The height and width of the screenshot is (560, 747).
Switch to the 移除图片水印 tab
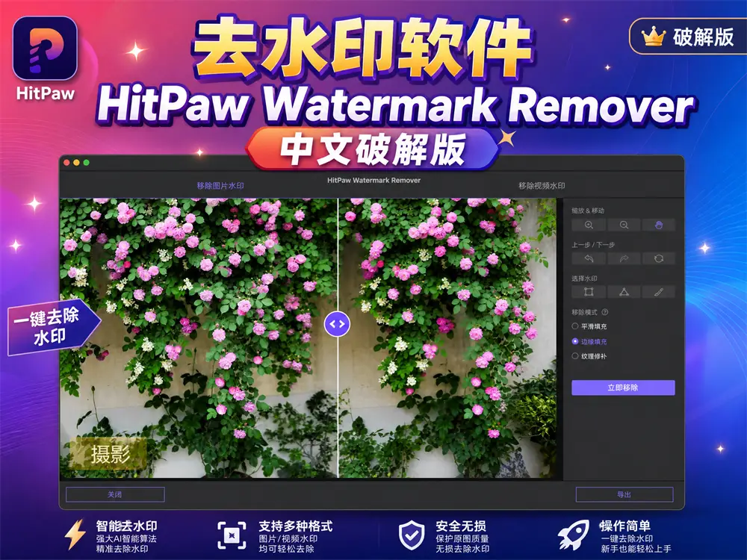[220, 186]
